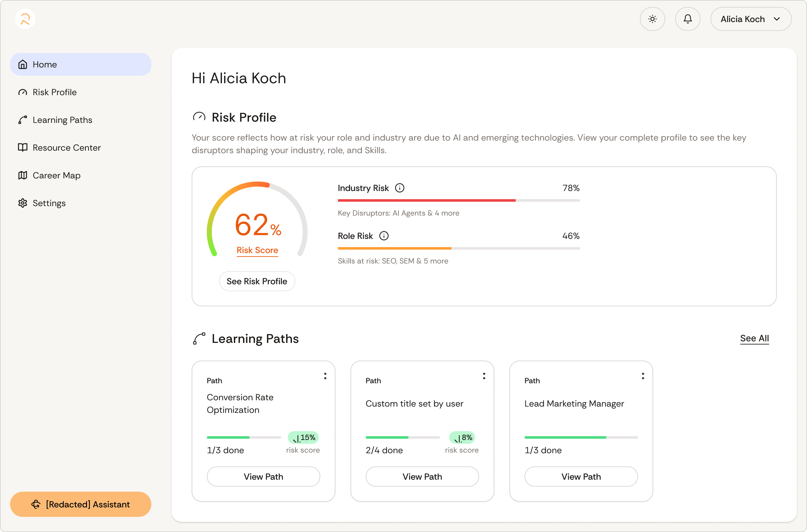View Path for Conversion Rate Optimization
Viewport: 807px width, 532px height.
point(263,476)
